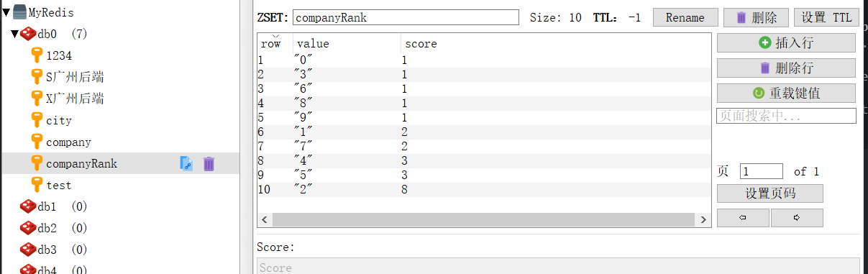868x274 pixels.
Task: Go to previous page with left arrow
Action: coord(743,217)
